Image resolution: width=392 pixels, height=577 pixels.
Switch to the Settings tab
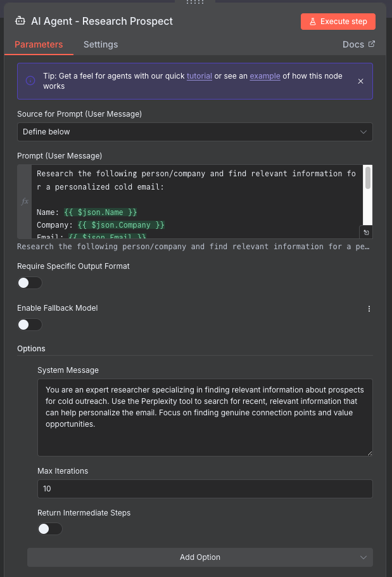click(100, 44)
